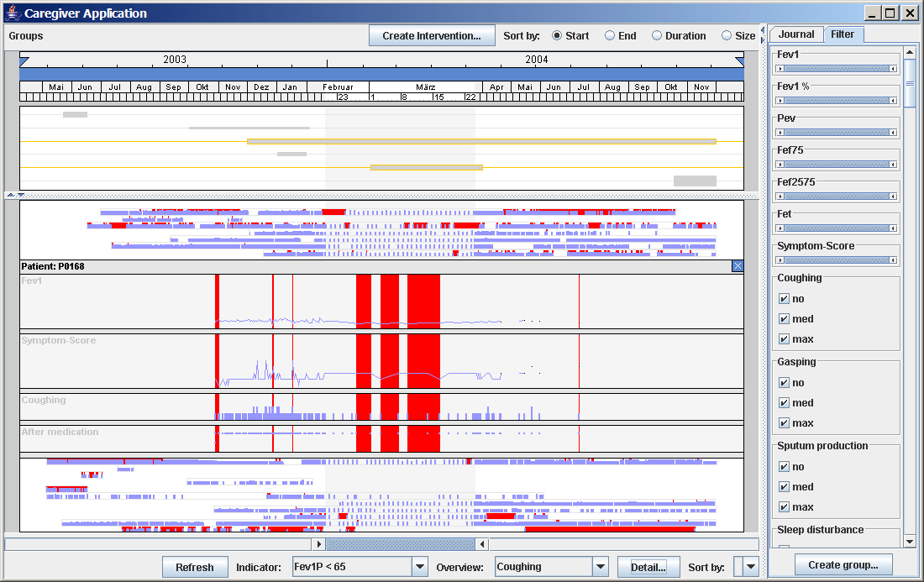Viewport: 924px width, 582px height.
Task: Click the left timeline range handle triangle
Action: pyautogui.click(x=24, y=60)
